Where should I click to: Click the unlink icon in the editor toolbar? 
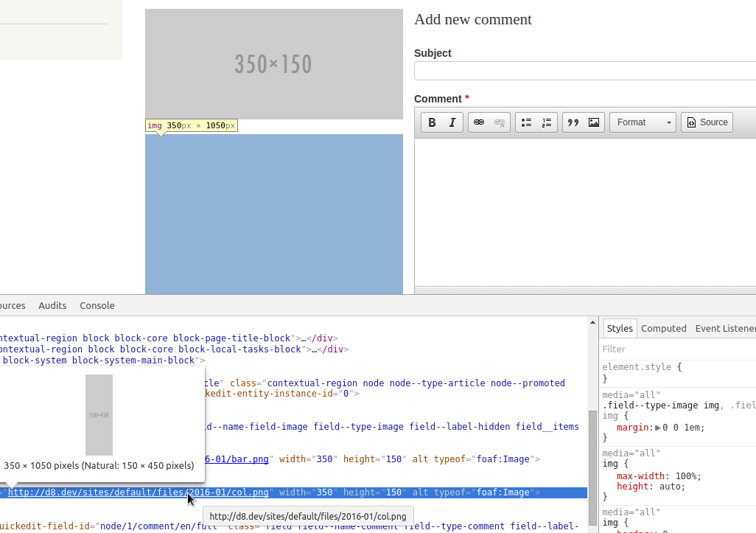click(500, 122)
